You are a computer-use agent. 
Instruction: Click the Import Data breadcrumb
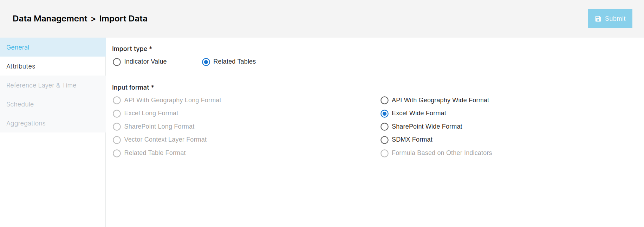pos(123,19)
